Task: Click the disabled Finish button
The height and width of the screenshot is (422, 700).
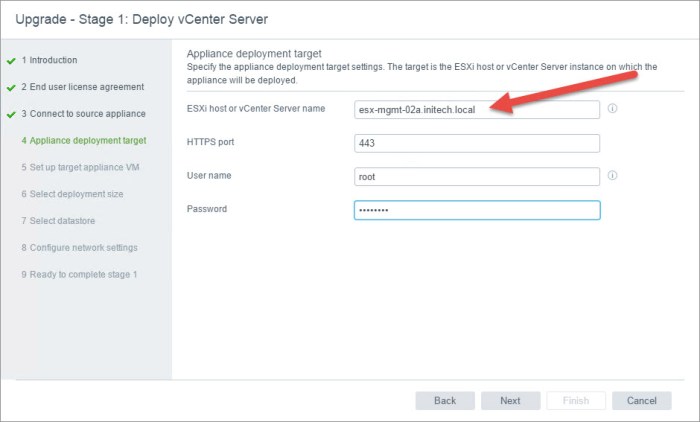Action: 576,401
